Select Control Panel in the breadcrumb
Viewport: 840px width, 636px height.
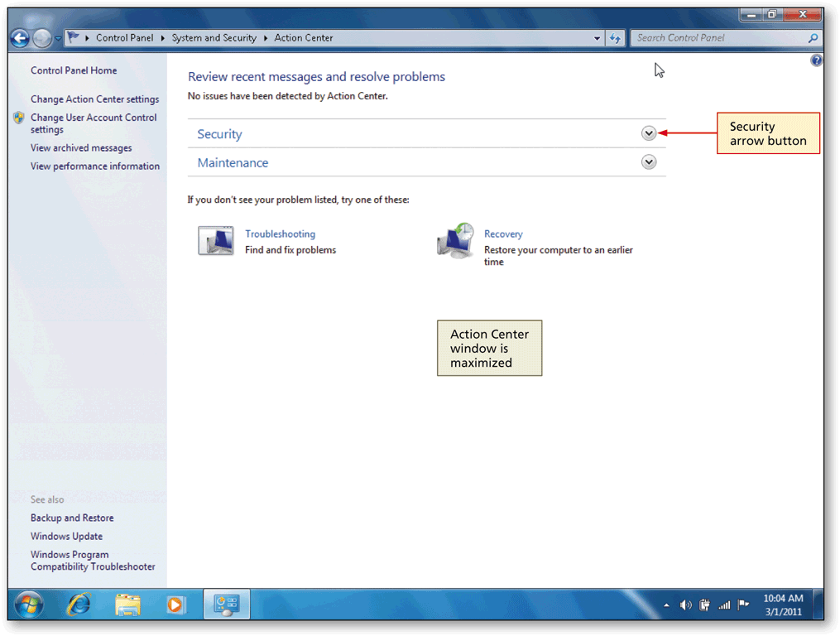click(124, 38)
